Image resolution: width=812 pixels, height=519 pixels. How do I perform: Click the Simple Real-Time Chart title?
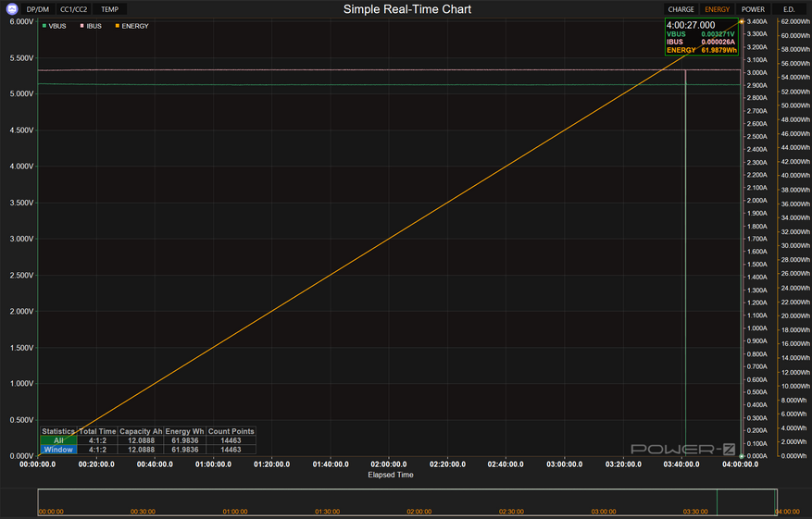[x=406, y=9]
